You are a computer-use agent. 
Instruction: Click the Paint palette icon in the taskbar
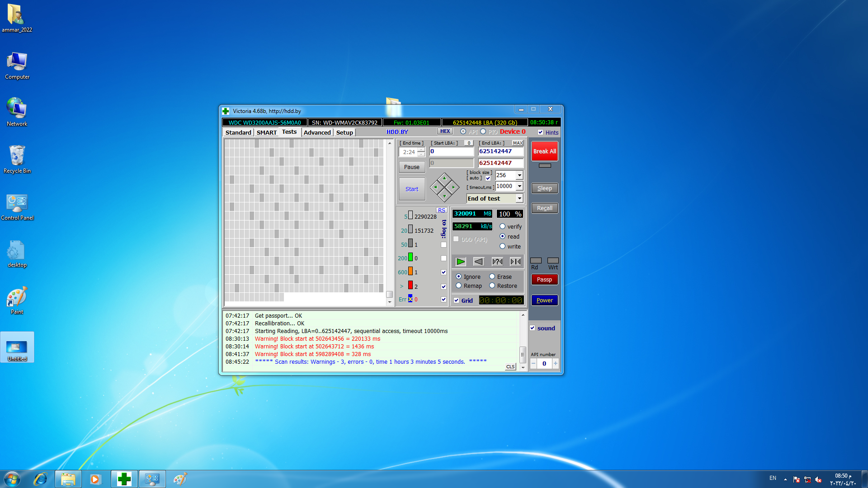(180, 479)
